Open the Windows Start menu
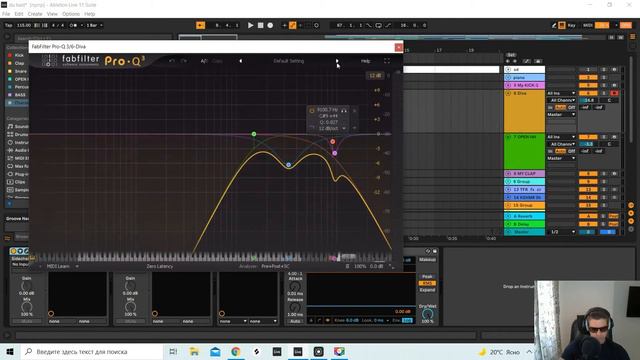 point(10,351)
